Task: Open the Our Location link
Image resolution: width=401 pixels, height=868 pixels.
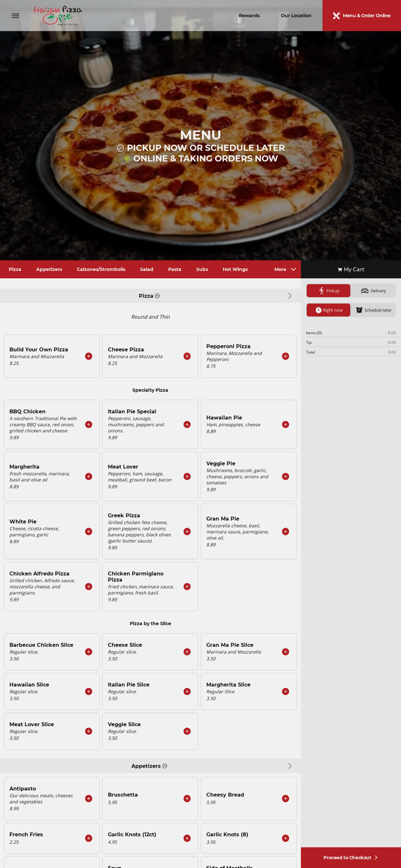Action: [x=296, y=16]
